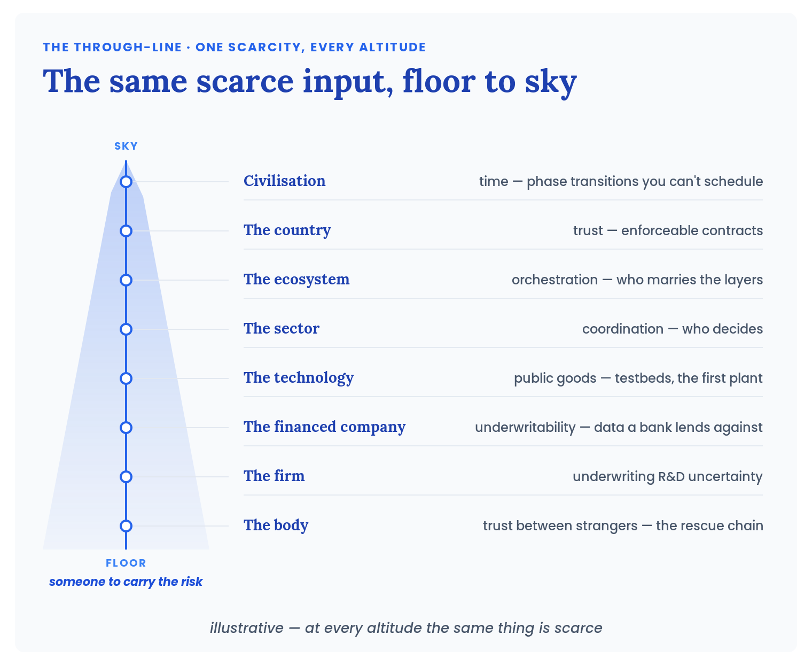
Task: Select the 'trust — enforceable contracts' description
Action: [x=668, y=230]
